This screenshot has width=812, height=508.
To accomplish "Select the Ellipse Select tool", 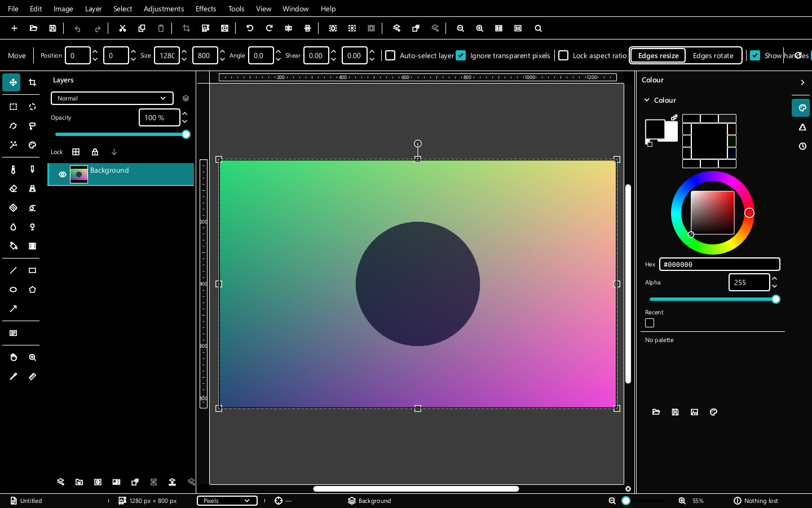I will (x=32, y=107).
